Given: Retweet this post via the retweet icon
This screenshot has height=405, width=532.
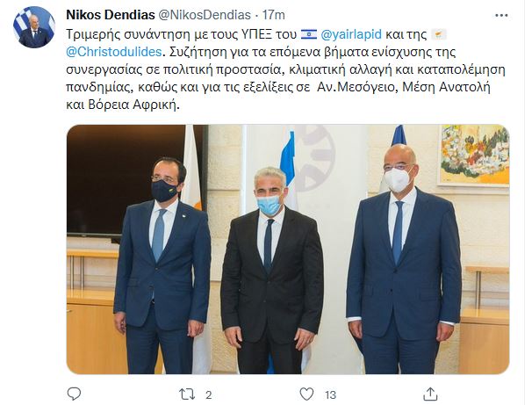Looking at the screenshot, I should [187, 394].
